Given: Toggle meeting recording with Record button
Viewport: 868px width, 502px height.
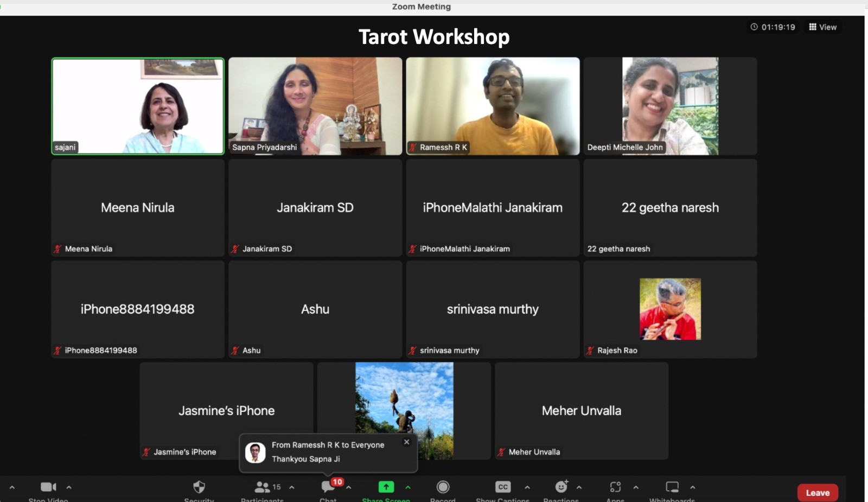Looking at the screenshot, I should [443, 487].
